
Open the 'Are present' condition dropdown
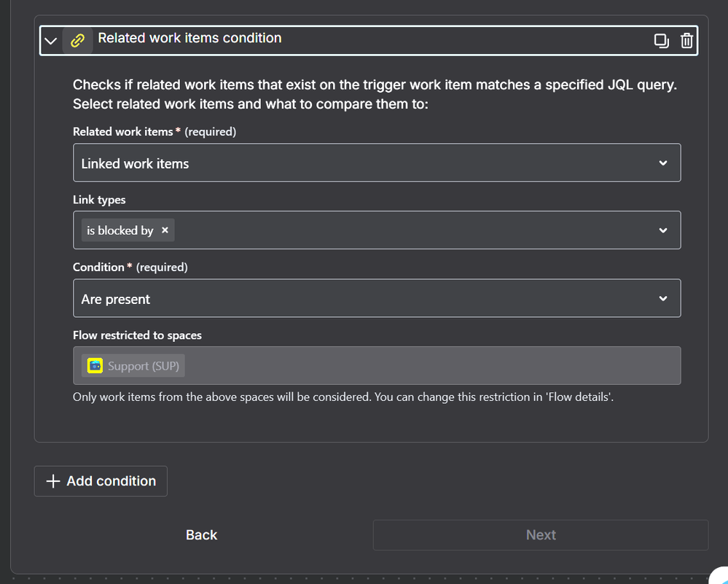click(377, 298)
